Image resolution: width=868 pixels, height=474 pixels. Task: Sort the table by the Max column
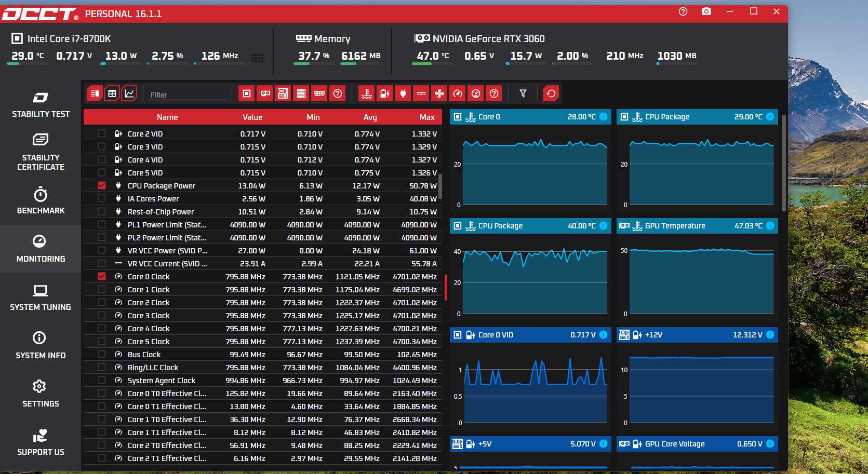[x=427, y=117]
